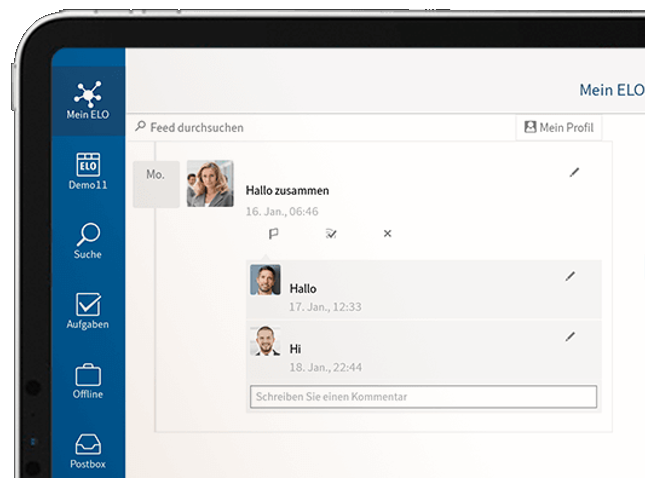
Task: Edit the 'Hi' comment with pencil icon
Action: [x=570, y=337]
